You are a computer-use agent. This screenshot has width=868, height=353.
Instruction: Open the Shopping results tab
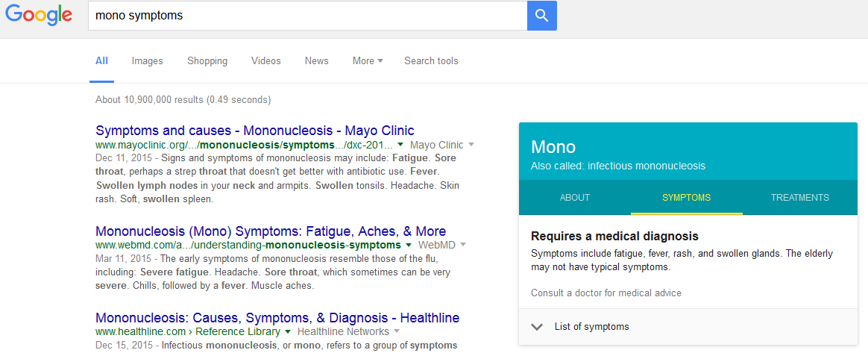click(x=207, y=61)
